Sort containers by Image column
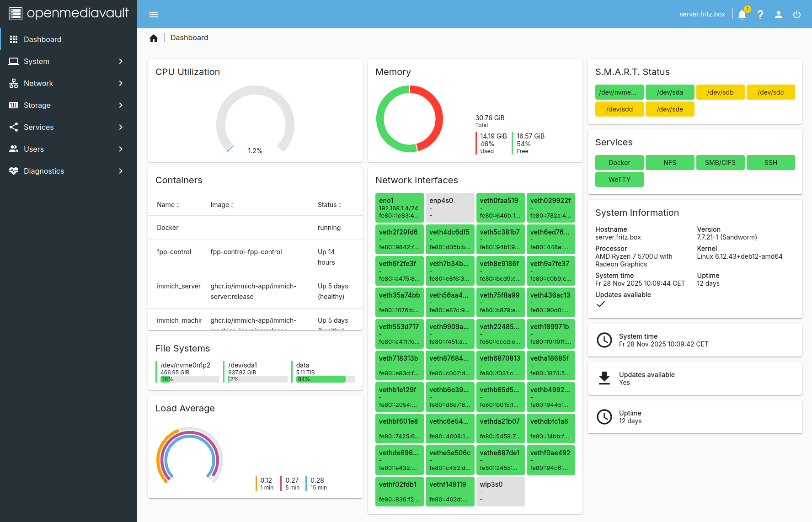The image size is (812, 522). (222, 205)
